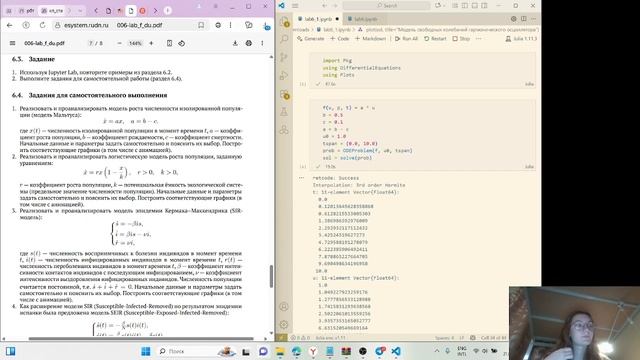Reload the PDF page in the browser
640x360 pixels.
coord(42,25)
